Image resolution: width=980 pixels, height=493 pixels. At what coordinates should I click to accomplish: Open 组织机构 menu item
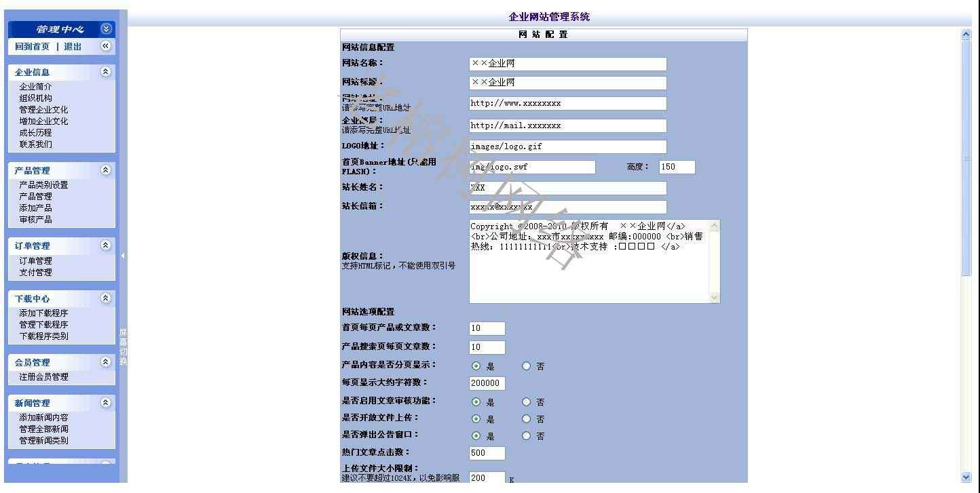[35, 98]
